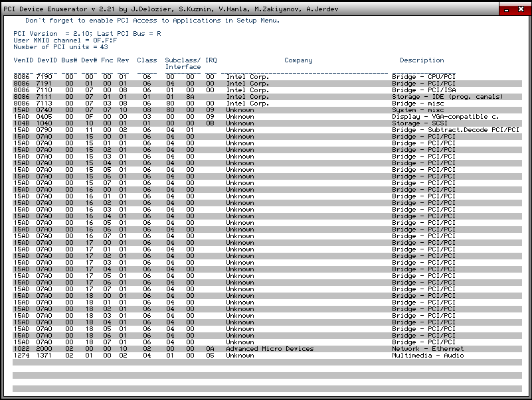Viewport: 532px width, 400px height.
Task: Click the Network - Ethernet description
Action: tap(428, 349)
